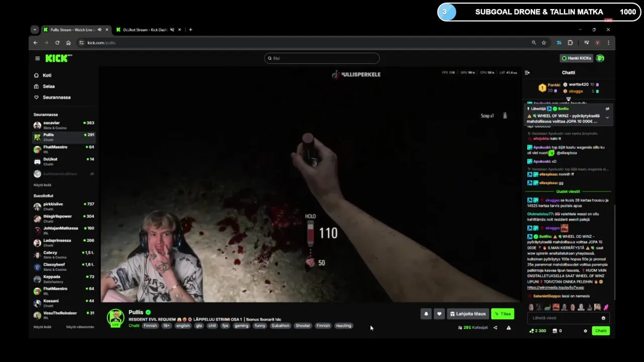The width and height of the screenshot is (644, 362).
Task: Click the 2 300 channel points balance
Action: pyautogui.click(x=538, y=331)
